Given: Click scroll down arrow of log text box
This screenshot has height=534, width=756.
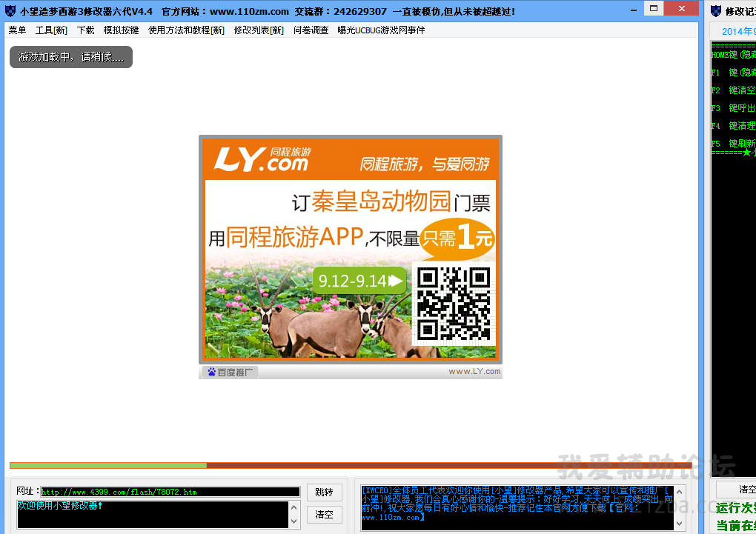Looking at the screenshot, I should tap(294, 521).
